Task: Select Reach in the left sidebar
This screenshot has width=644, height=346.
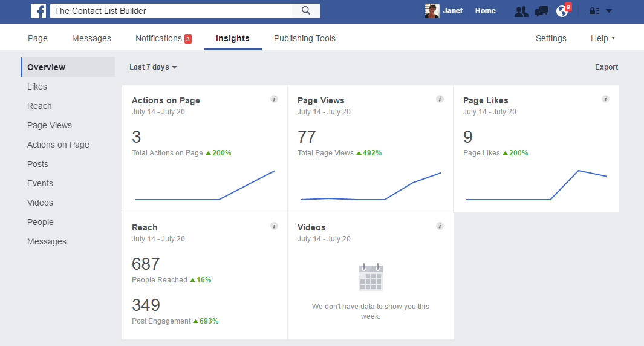Action: coord(39,106)
